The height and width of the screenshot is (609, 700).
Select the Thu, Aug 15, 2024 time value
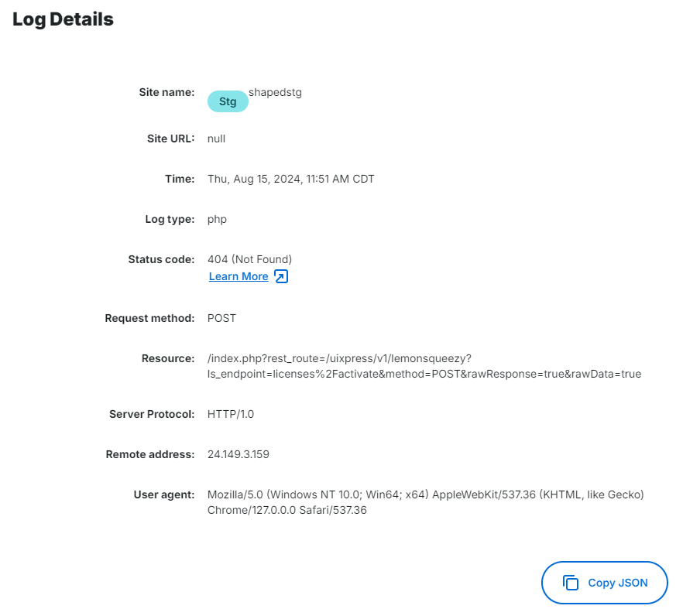coord(290,179)
